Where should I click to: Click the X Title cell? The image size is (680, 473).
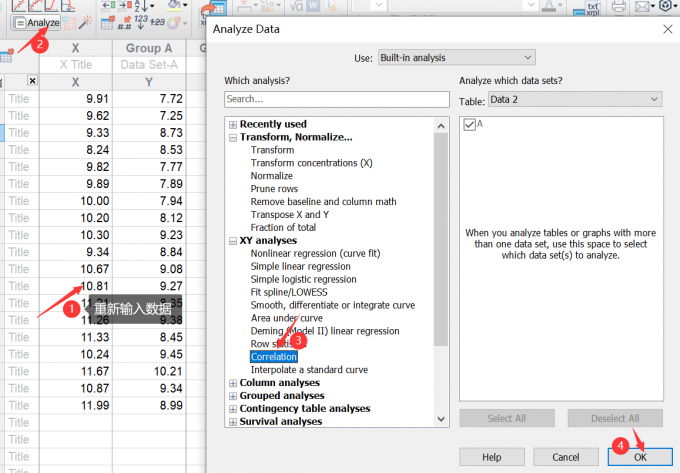(x=76, y=65)
